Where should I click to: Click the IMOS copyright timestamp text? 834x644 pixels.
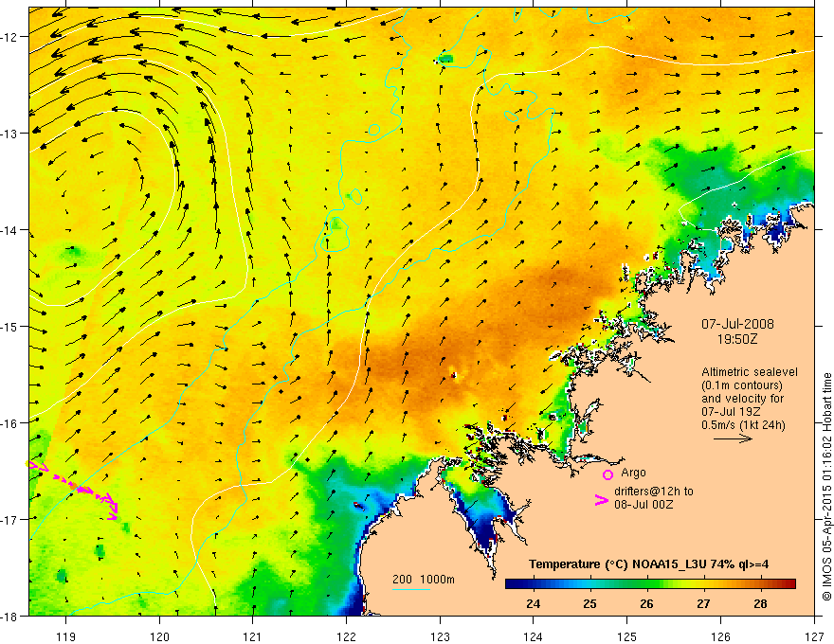(x=826, y=488)
